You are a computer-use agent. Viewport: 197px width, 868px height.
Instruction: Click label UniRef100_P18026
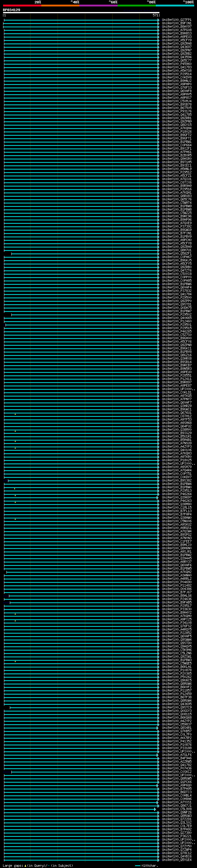tap(176, 132)
